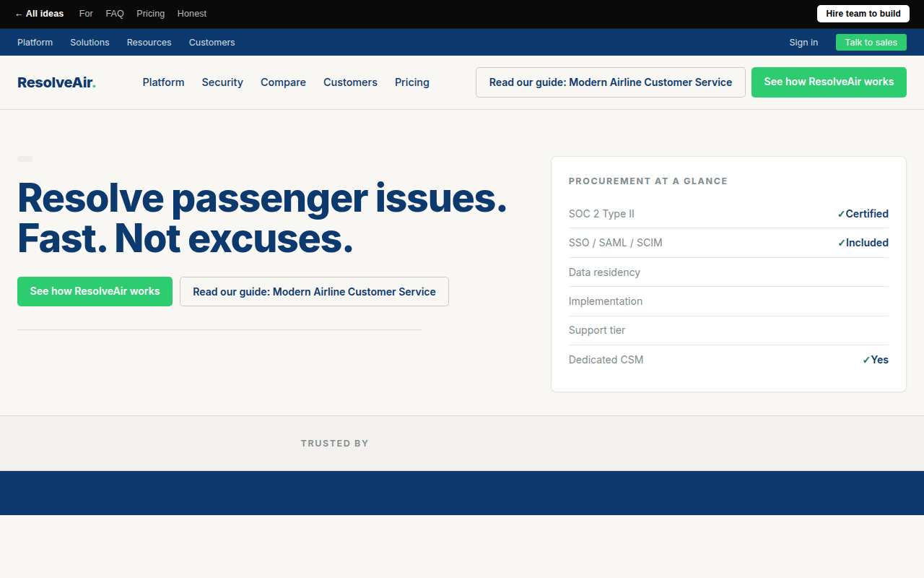Click the ResolveAir logo
This screenshot has height=578, width=924.
56,82
